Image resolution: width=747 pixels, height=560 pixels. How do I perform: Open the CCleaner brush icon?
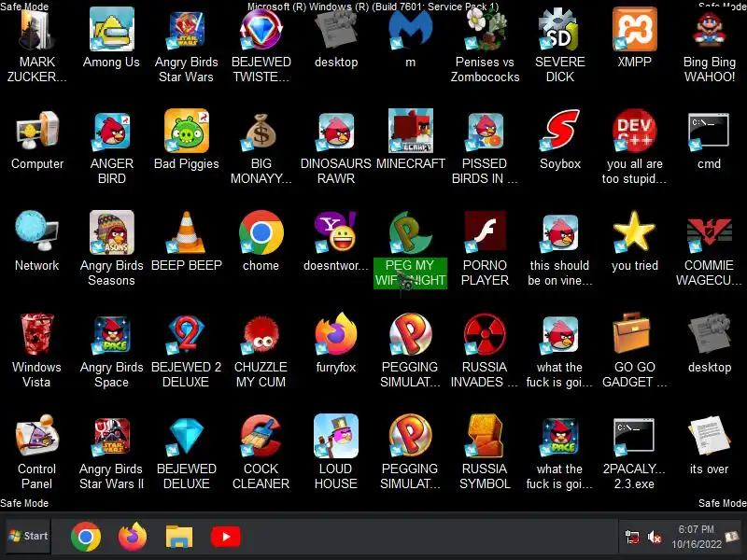[261, 436]
